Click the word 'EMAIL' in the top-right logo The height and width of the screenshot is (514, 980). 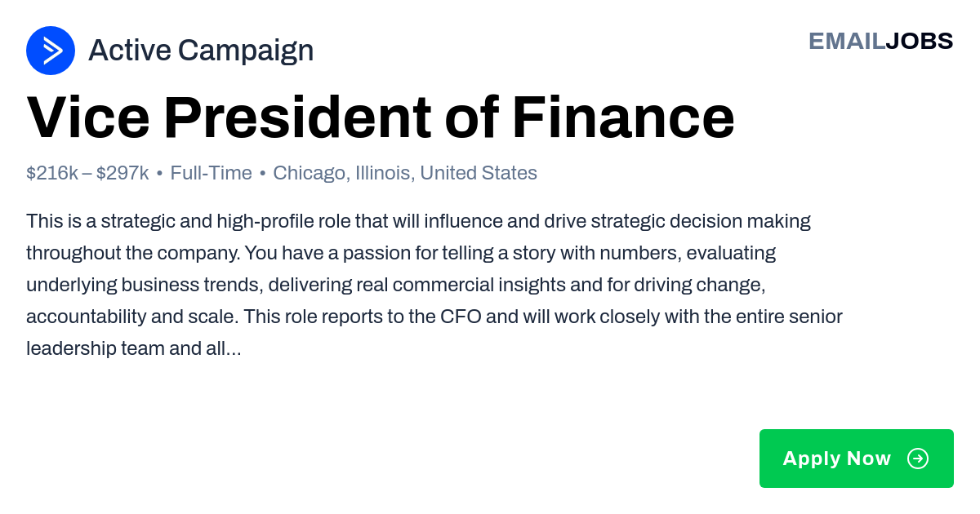(x=847, y=41)
